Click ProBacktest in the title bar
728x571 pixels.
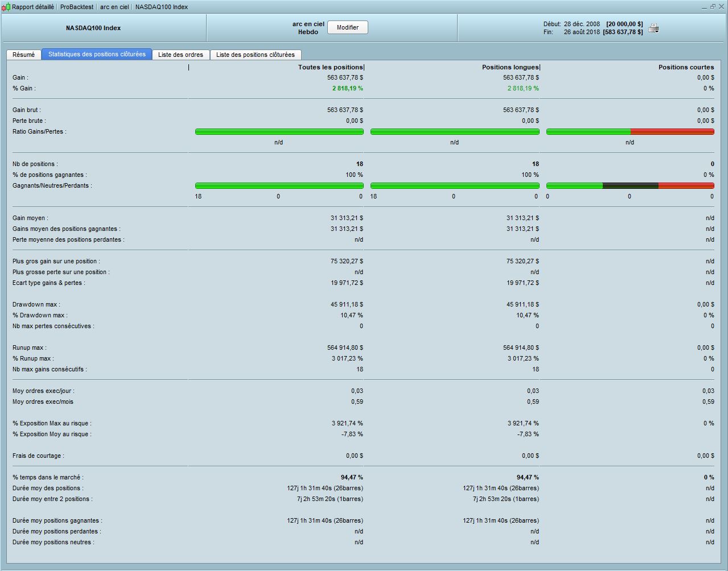[x=77, y=7]
